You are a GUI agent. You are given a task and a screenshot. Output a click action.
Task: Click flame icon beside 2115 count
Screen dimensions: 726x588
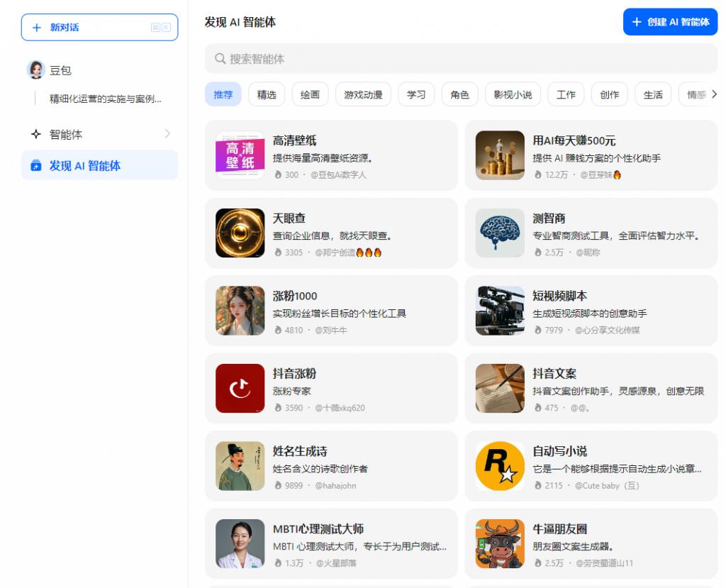click(x=538, y=486)
